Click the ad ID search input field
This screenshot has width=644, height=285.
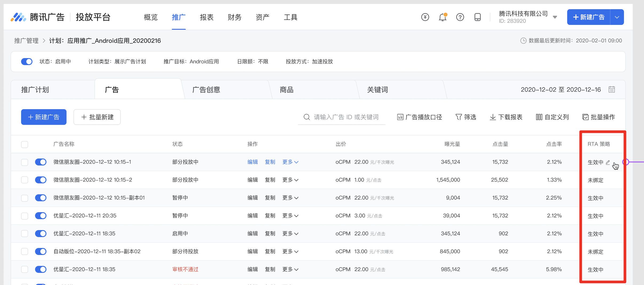click(344, 117)
